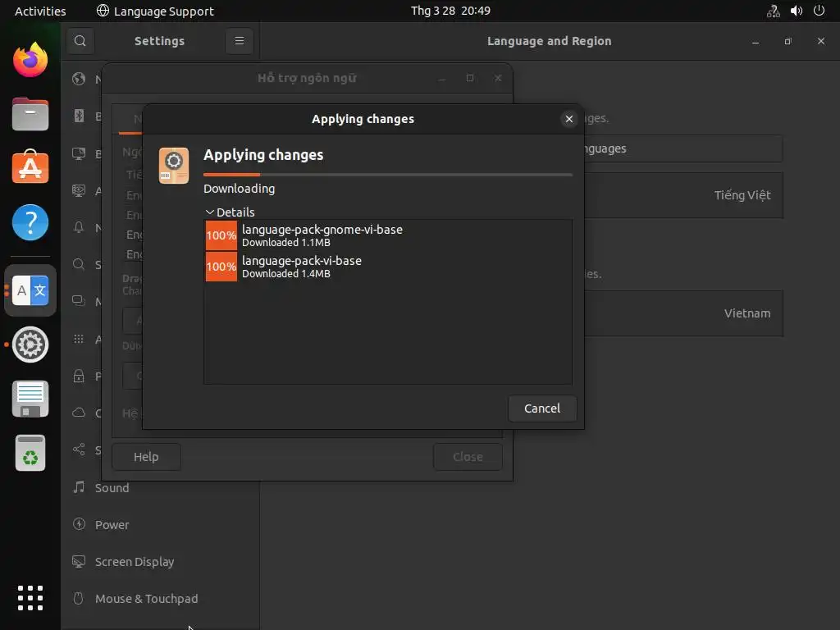Launch the Files manager from dock
Image resolution: width=840 pixels, height=630 pixels.
coord(30,114)
